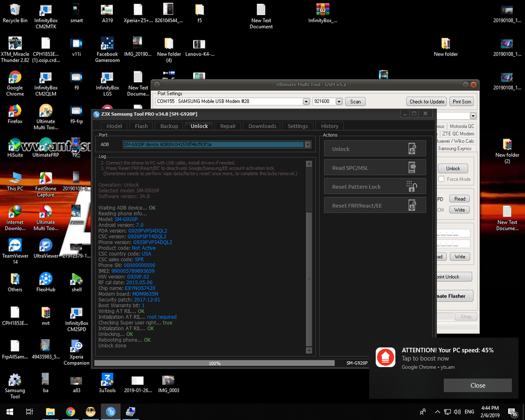
Task: Launch Xperia Companion from desktop
Action: point(76,353)
